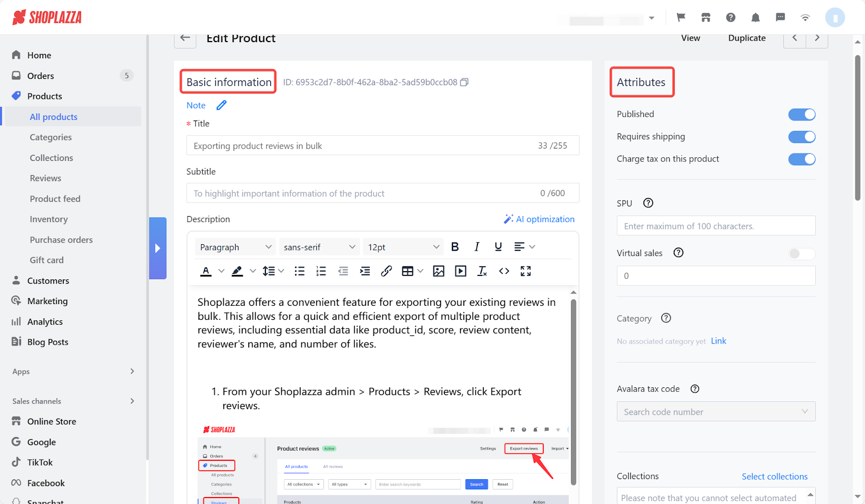
Task: Open the text alignment options
Action: point(524,247)
